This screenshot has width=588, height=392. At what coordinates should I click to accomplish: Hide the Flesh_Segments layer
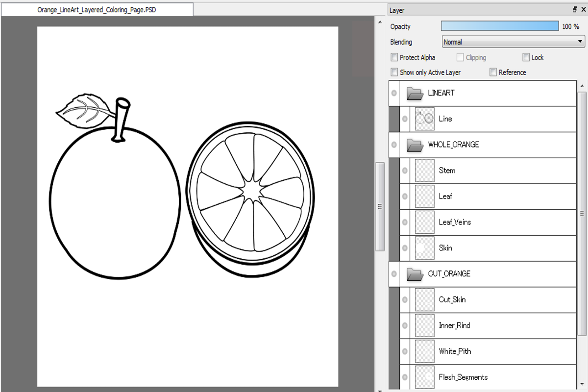405,377
